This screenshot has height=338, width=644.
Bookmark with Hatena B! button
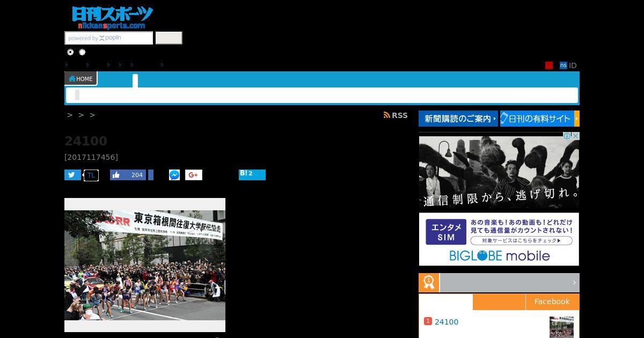tap(252, 174)
